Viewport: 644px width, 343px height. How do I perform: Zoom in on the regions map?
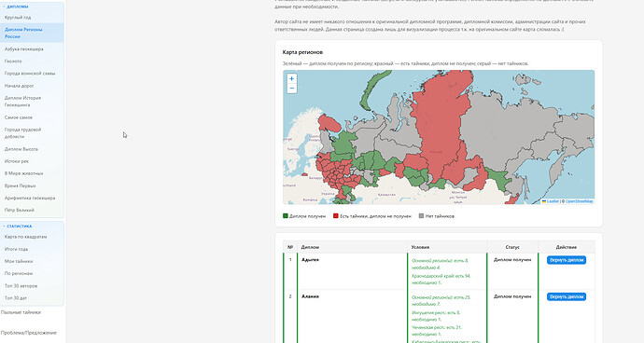coord(291,78)
